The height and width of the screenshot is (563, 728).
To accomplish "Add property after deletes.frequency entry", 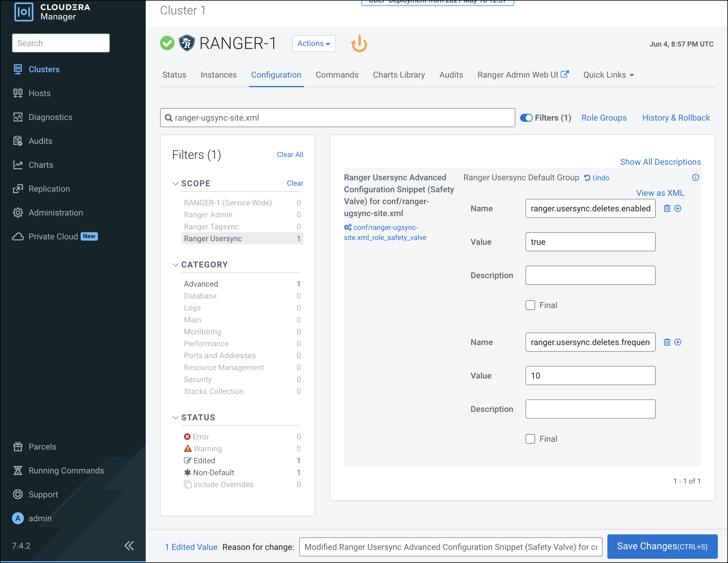I will (678, 342).
